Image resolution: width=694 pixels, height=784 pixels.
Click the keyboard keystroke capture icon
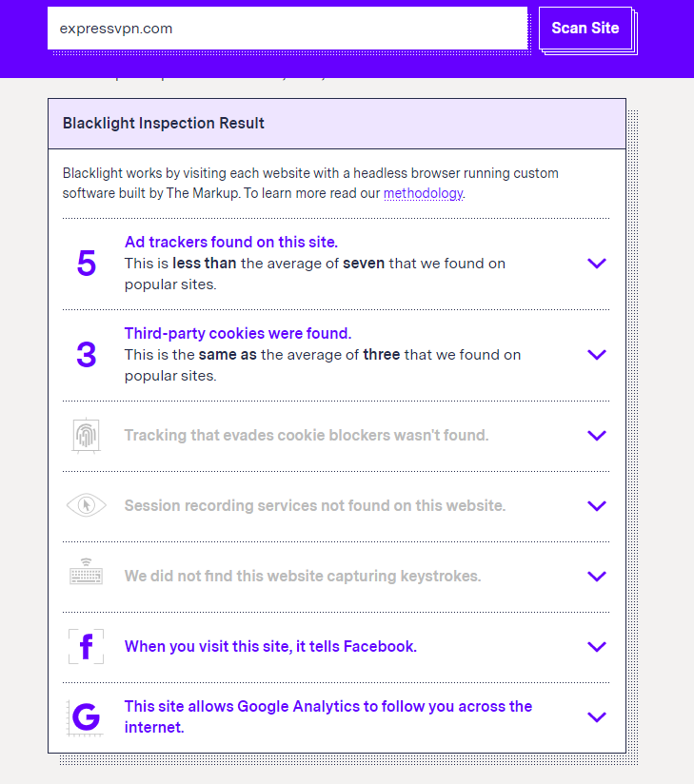[x=86, y=576]
